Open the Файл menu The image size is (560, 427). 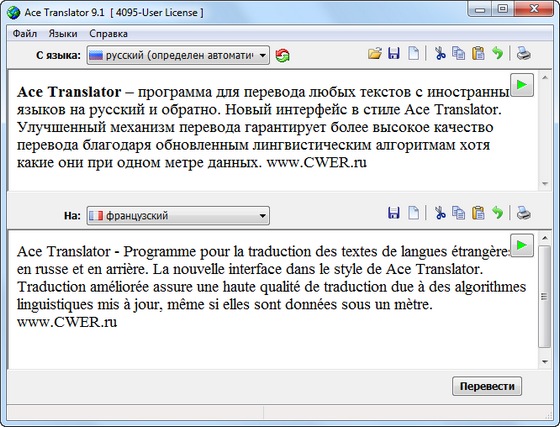click(25, 34)
